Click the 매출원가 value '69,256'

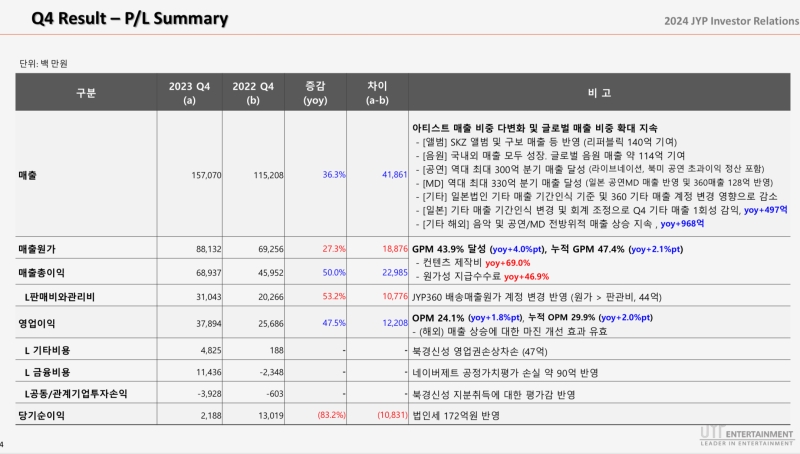point(271,249)
